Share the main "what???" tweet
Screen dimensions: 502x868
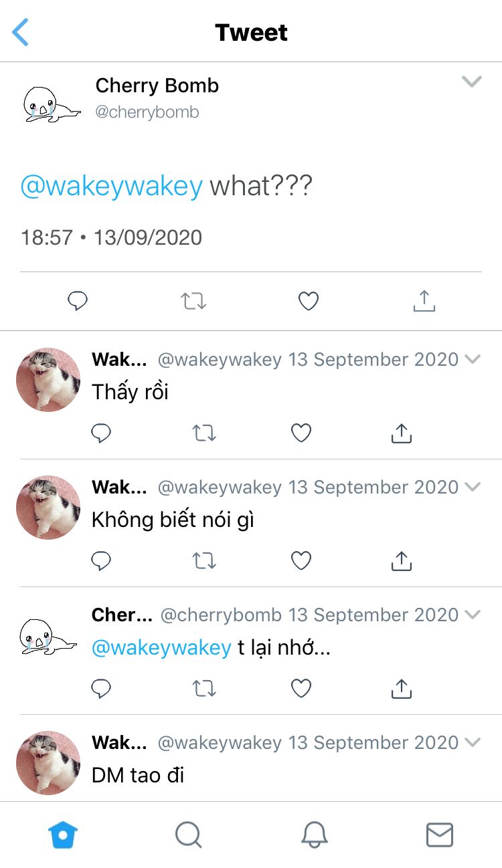[424, 301]
